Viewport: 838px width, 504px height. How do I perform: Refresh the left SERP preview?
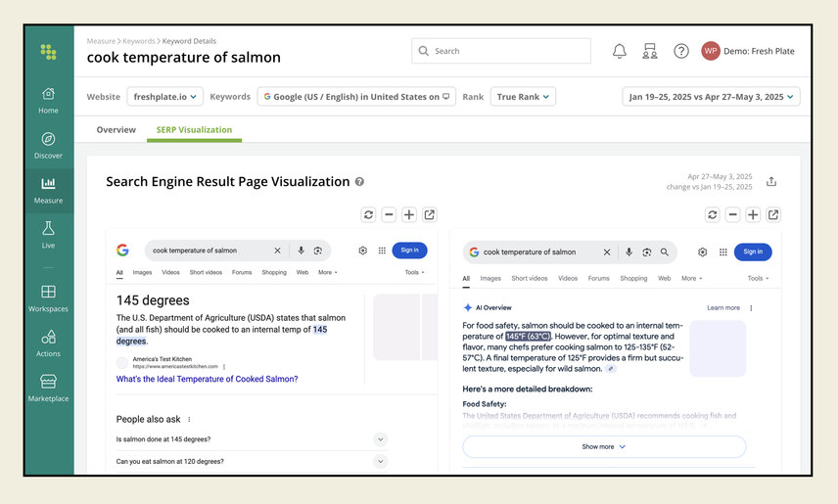tap(368, 215)
